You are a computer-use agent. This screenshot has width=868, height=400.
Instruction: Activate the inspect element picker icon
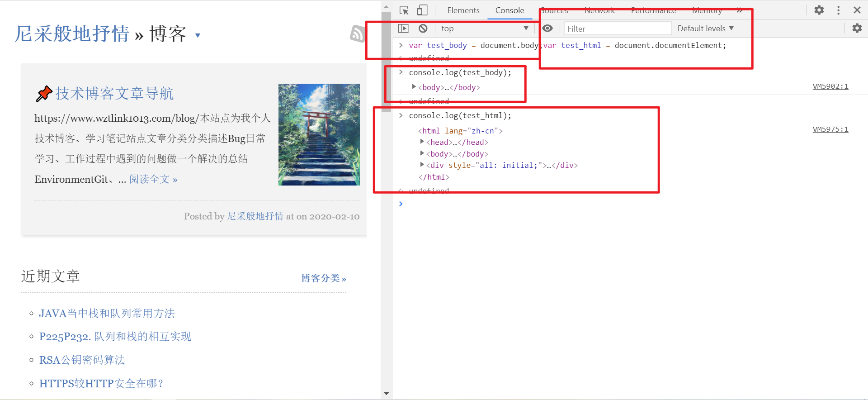click(404, 10)
